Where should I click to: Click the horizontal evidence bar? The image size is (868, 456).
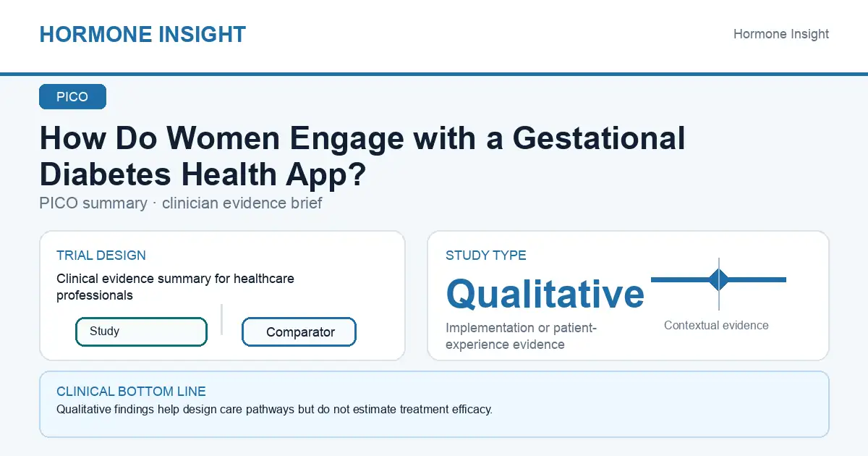click(718, 279)
